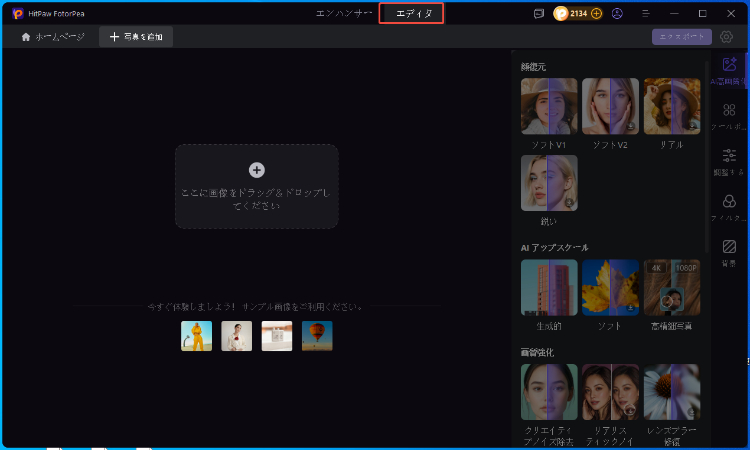Choose the ソフトV2 face restoration model
The image size is (750, 450).
pyautogui.click(x=610, y=106)
